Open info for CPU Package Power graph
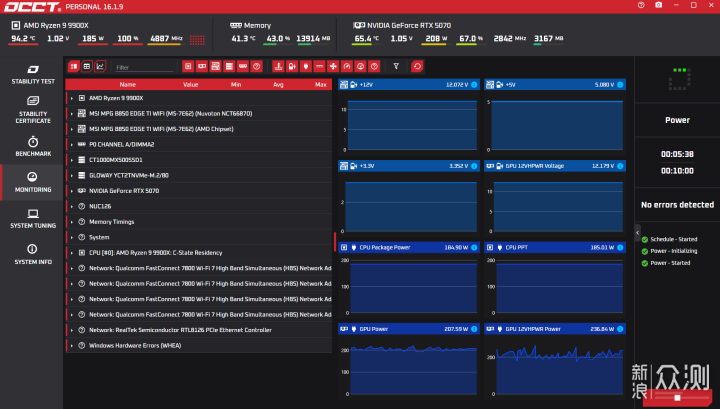 [x=474, y=247]
